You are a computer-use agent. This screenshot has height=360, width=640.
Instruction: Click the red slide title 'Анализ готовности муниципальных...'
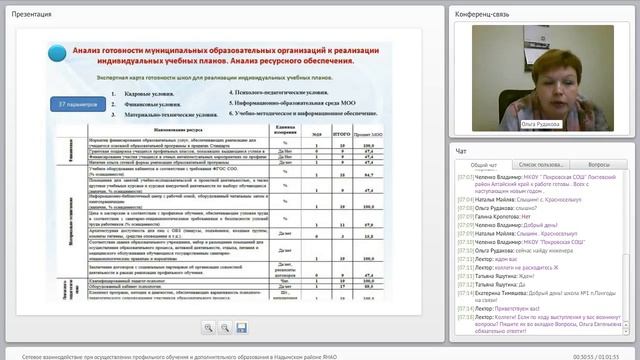[226, 56]
